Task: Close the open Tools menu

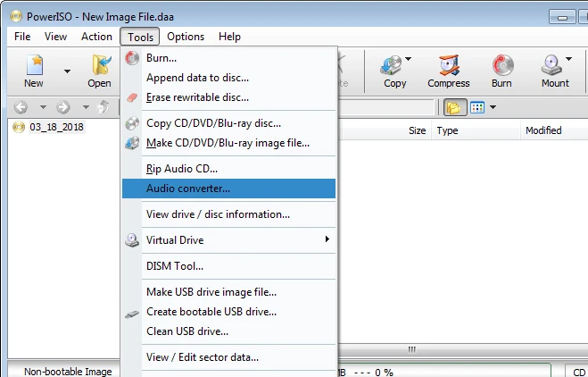Action: 140,37
